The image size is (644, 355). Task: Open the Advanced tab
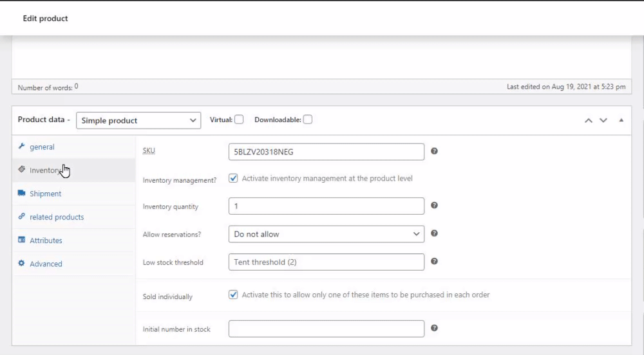tap(74, 264)
